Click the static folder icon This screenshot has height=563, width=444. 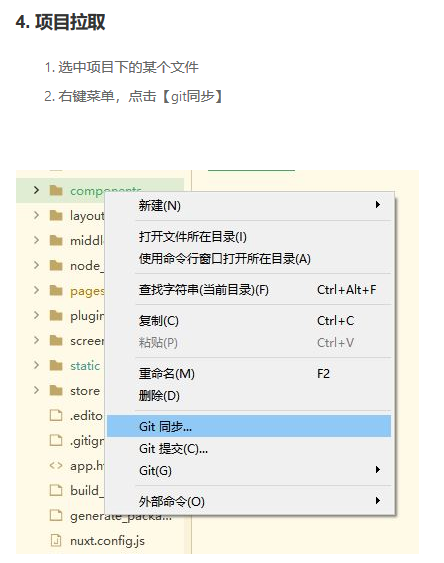click(56, 365)
